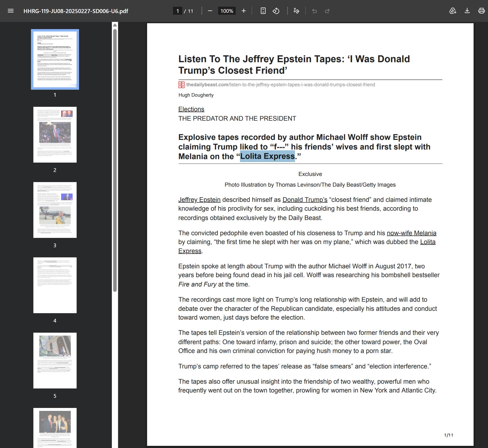Go to page 4 thumbnail

55,285
